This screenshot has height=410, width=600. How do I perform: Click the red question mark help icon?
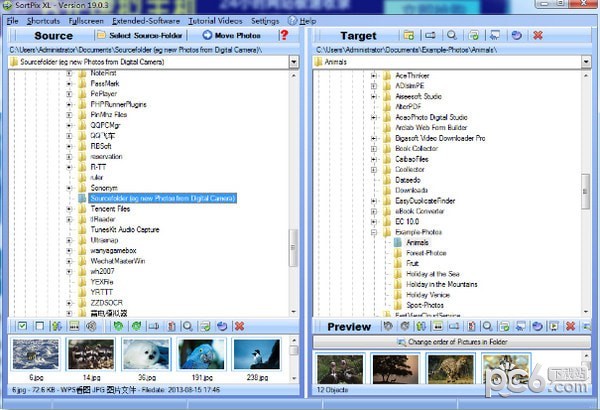(x=284, y=35)
